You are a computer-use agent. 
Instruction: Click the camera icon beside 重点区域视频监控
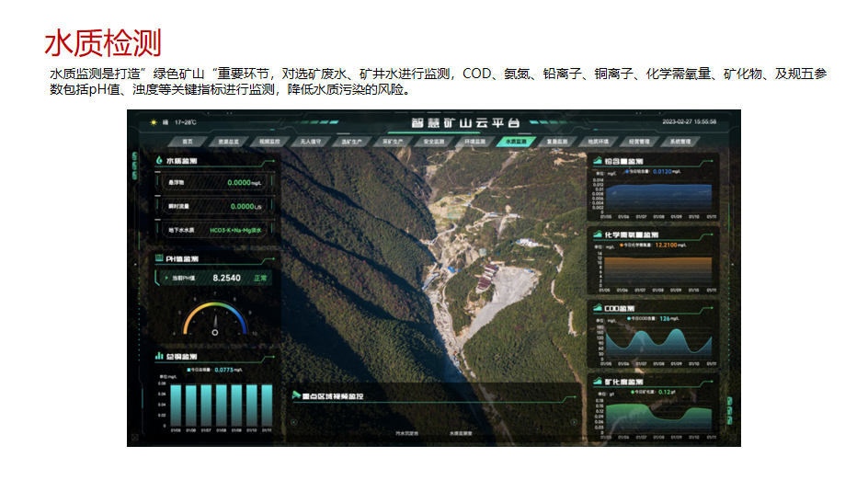pyautogui.click(x=296, y=396)
